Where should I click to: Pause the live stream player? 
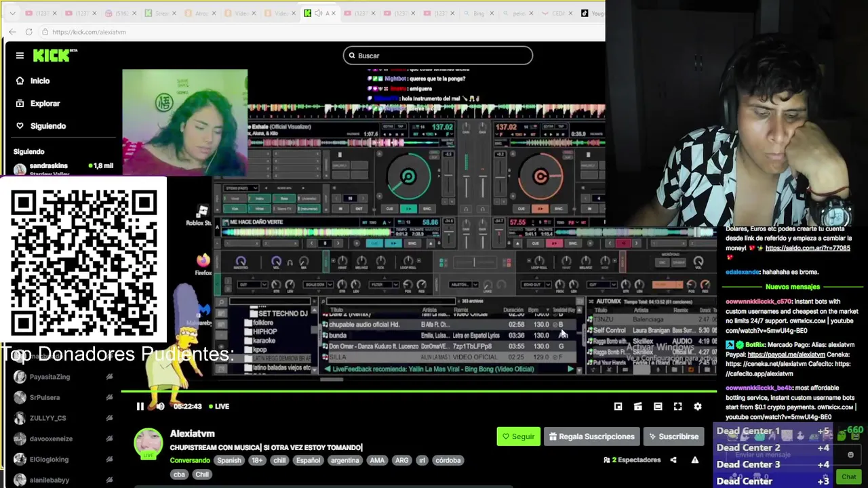140,406
